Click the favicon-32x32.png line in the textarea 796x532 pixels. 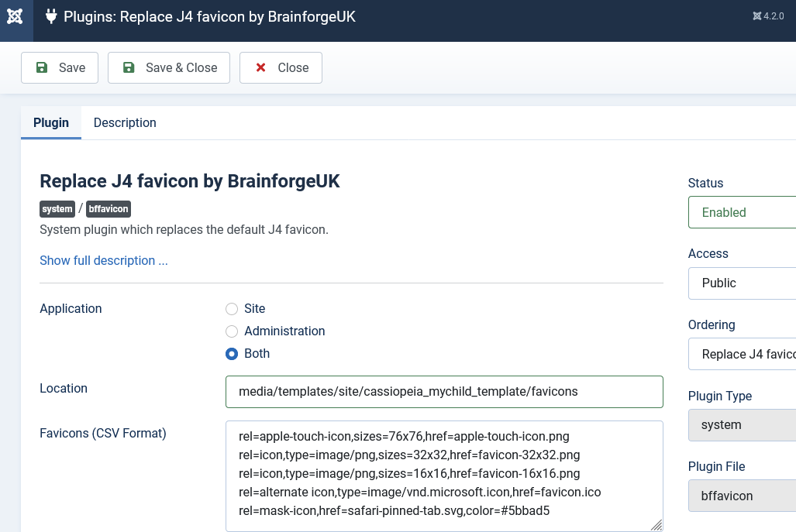pyautogui.click(x=409, y=455)
